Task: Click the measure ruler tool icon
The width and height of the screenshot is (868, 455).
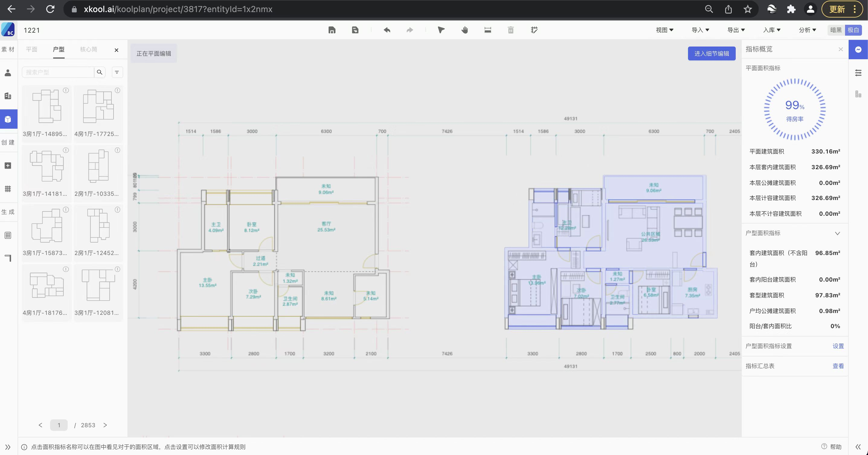Action: (x=487, y=30)
